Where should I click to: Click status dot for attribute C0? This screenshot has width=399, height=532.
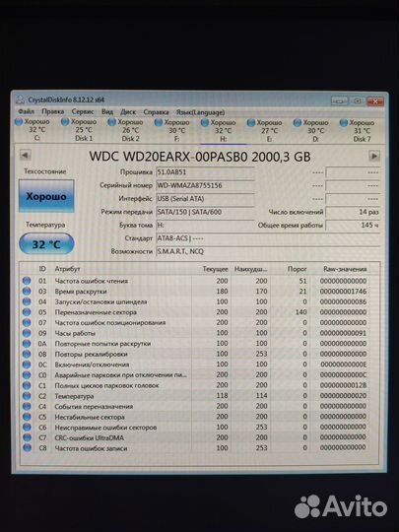[27, 375]
